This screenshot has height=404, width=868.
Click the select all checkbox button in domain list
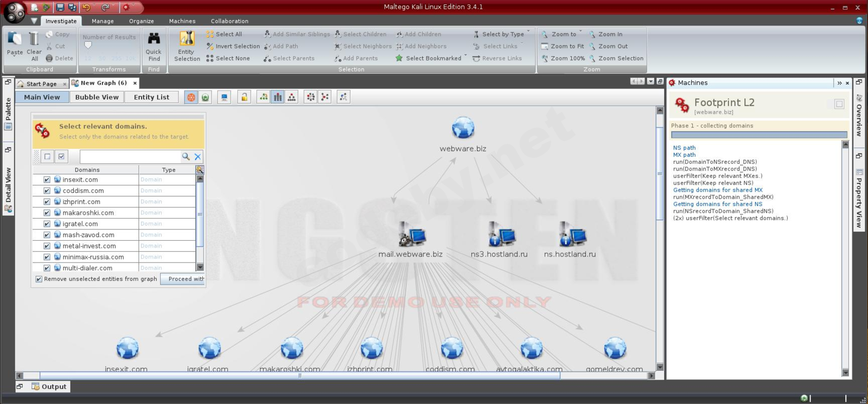(x=61, y=157)
